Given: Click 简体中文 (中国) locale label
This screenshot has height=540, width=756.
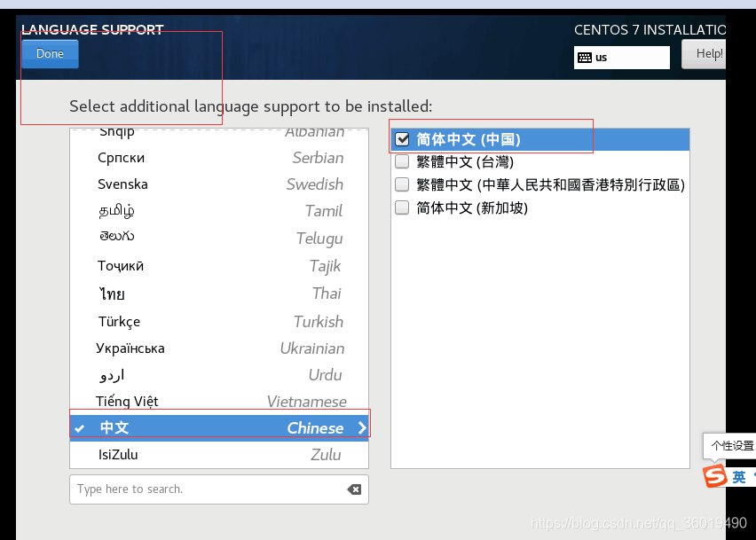Looking at the screenshot, I should point(469,139).
